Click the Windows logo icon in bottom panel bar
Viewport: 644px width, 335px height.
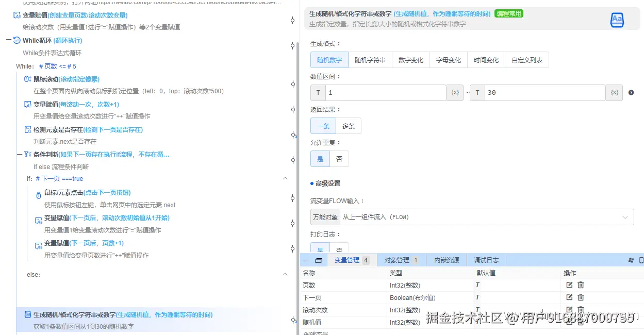(631, 260)
